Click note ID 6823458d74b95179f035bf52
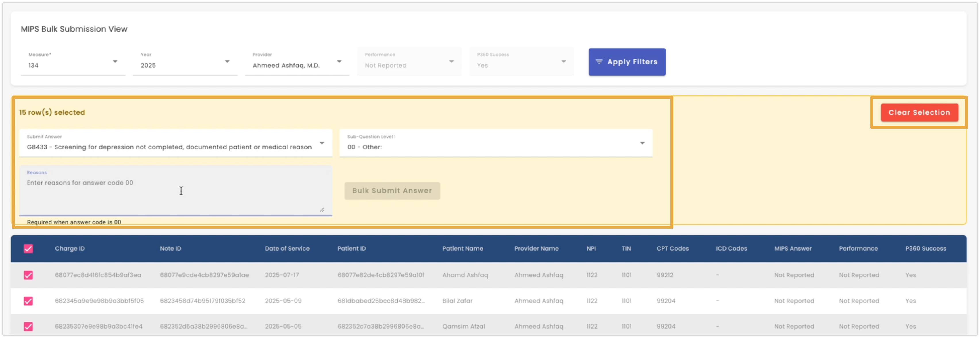 point(202,301)
